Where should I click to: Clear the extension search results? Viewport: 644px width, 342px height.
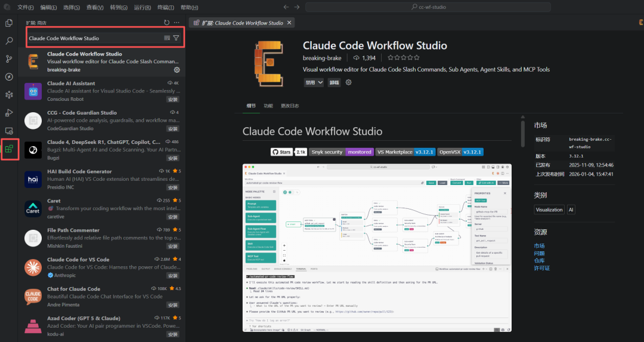[167, 38]
